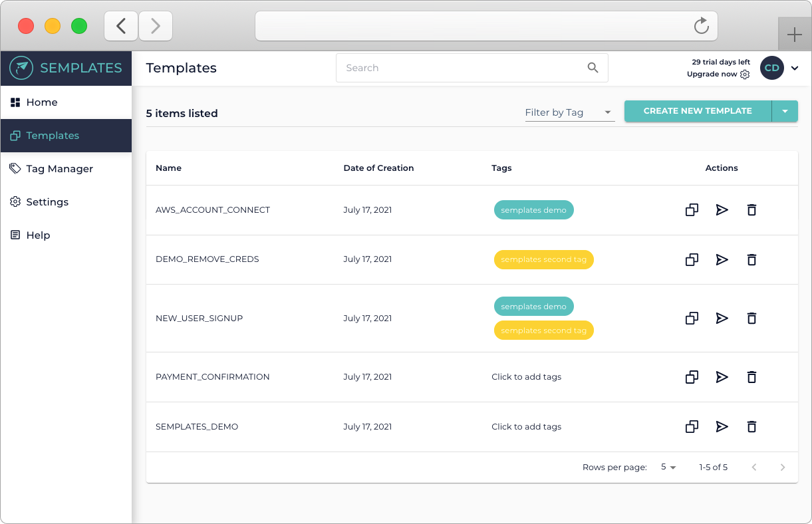This screenshot has height=524, width=812.
Task: Duplicate the PAYMENT_CONFIRMATION template
Action: point(692,377)
